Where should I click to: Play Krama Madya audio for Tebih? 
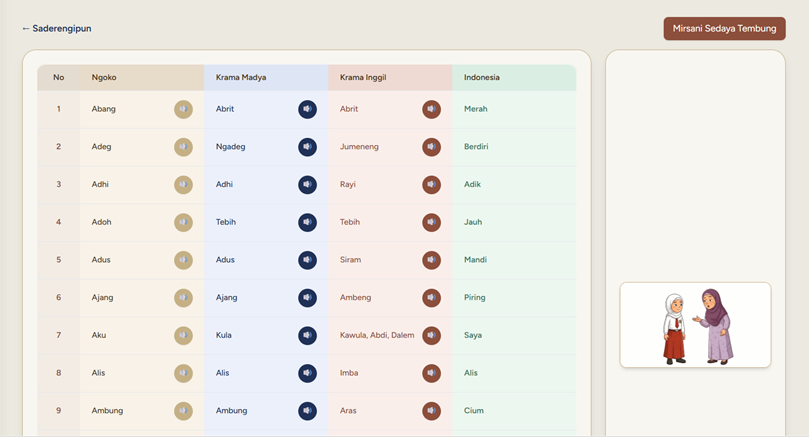[x=307, y=222]
